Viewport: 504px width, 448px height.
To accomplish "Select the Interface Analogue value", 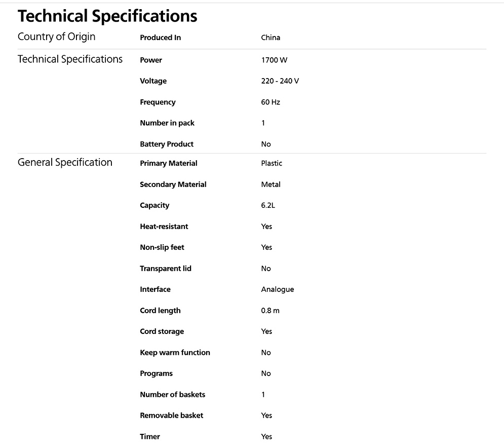I will click(278, 289).
